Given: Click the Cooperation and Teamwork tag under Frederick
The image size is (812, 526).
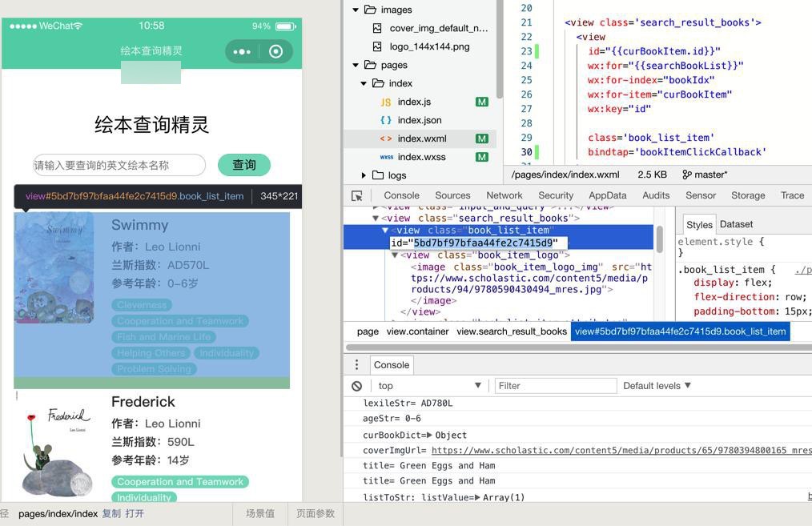Looking at the screenshot, I should (x=180, y=482).
